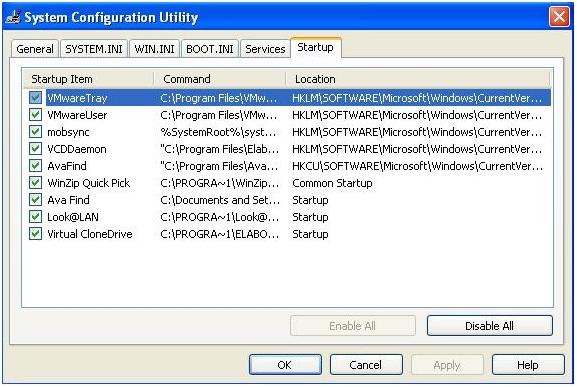Select the Ava Find item name
This screenshot has width=577, height=387.
click(68, 200)
